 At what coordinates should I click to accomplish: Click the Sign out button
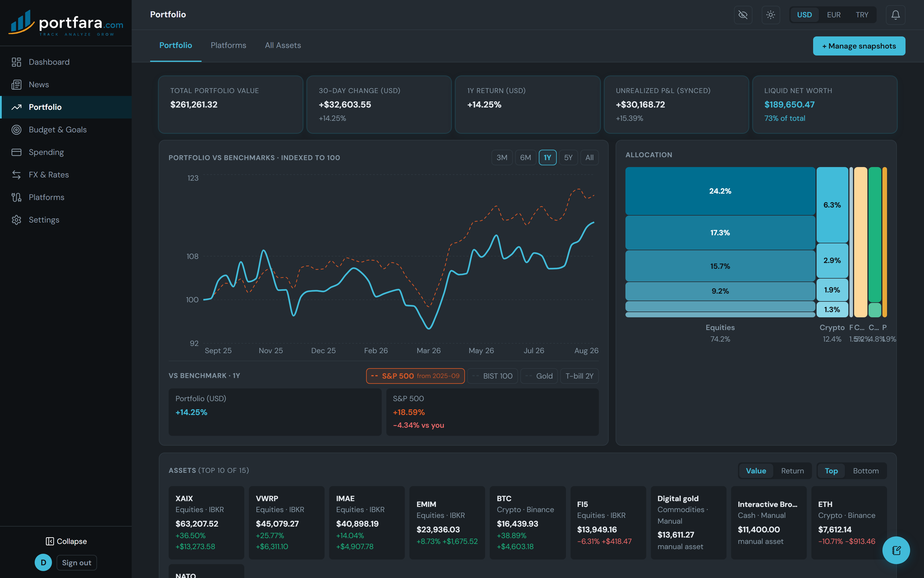pyautogui.click(x=77, y=562)
